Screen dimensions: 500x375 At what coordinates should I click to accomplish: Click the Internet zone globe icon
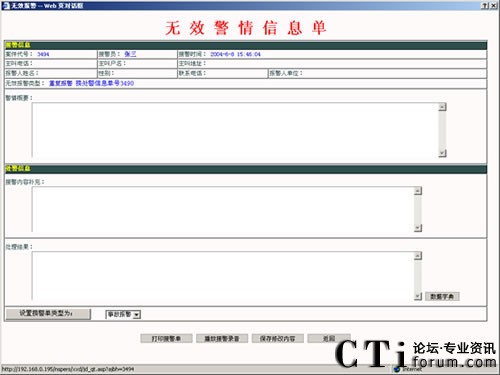tap(397, 369)
